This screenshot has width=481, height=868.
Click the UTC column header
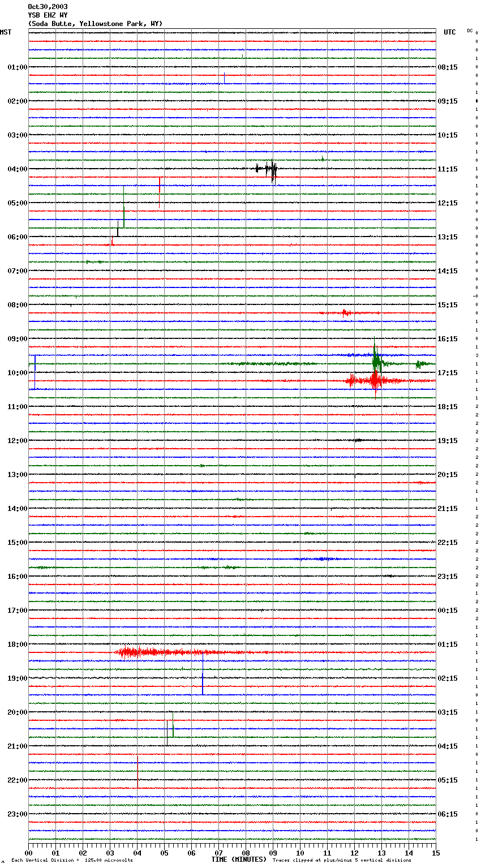click(x=449, y=32)
